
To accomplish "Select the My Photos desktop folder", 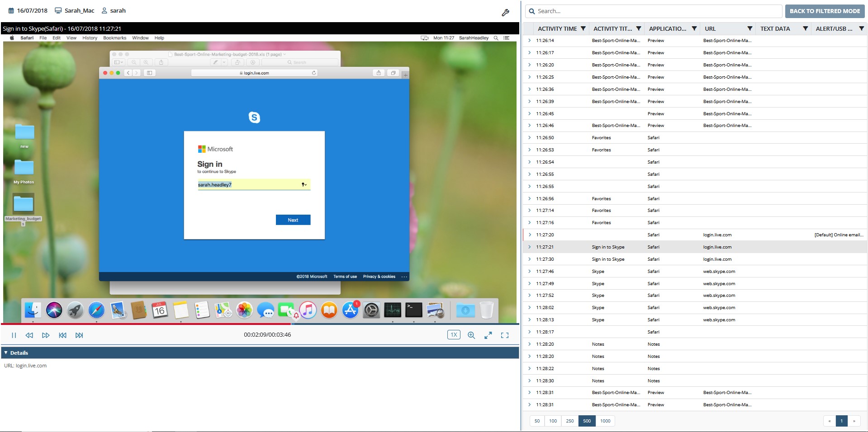I will tap(24, 171).
